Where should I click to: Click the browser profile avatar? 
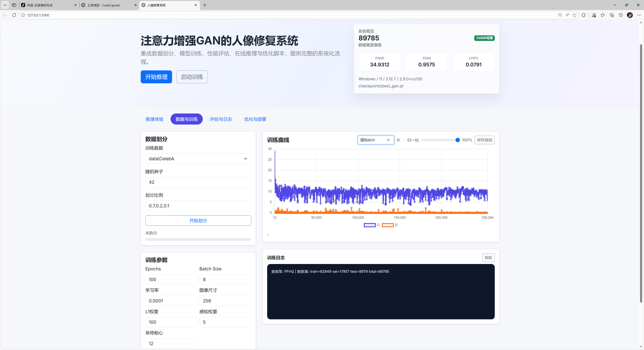[x=630, y=15]
